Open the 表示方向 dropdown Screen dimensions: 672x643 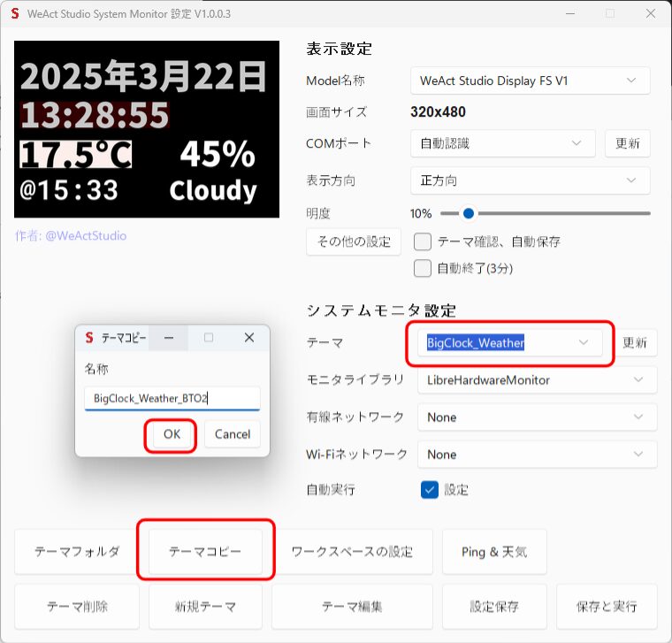pyautogui.click(x=530, y=180)
